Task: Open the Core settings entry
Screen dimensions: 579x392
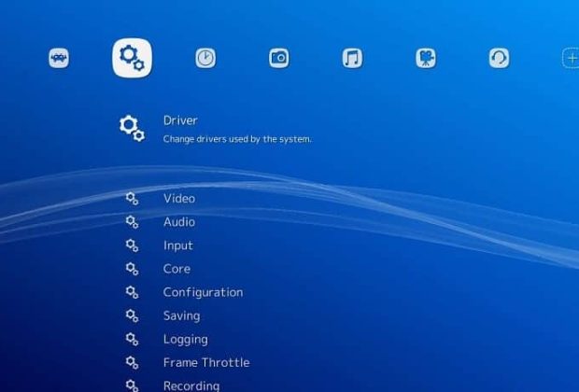Action: pos(177,269)
